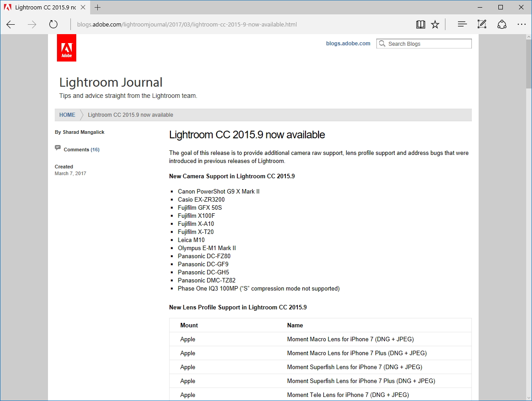Click Moment Macro Lens for iPhone 7 (DNG + JPEG)
The width and height of the screenshot is (532, 401).
(350, 339)
